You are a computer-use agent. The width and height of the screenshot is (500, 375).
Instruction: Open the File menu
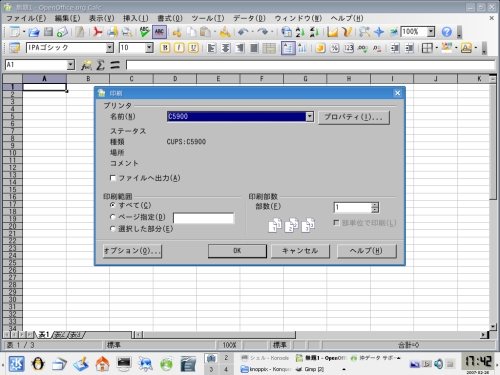pyautogui.click(x=26, y=18)
